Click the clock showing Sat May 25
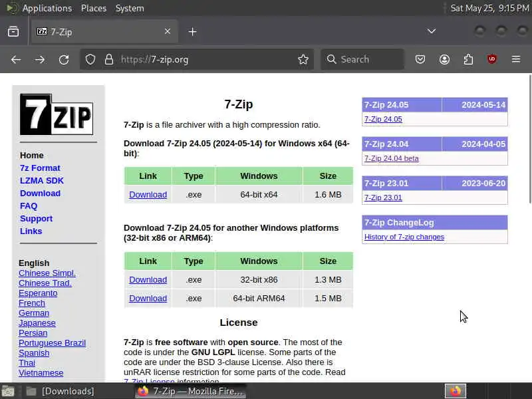 tap(489, 8)
